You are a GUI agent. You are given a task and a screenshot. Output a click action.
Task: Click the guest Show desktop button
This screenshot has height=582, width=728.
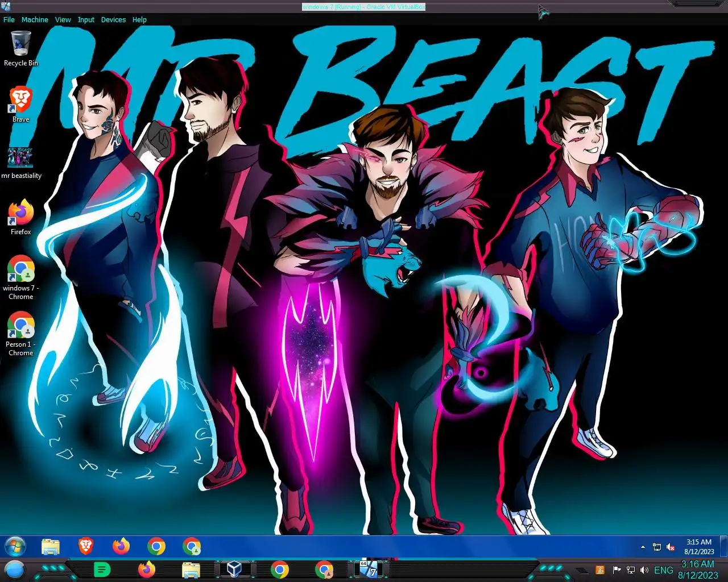click(x=724, y=546)
